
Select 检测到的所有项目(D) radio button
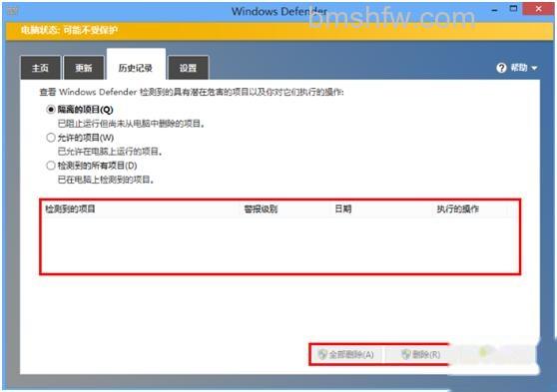point(51,166)
